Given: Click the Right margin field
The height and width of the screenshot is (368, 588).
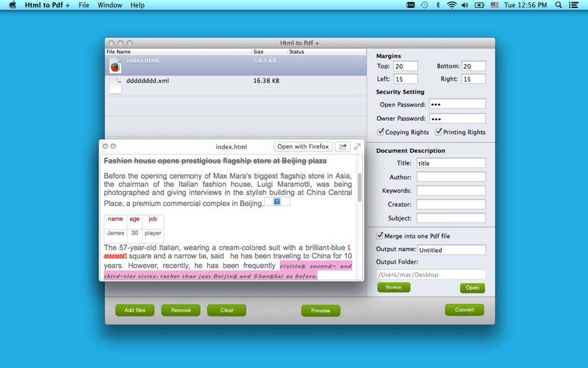Looking at the screenshot, I should [x=473, y=79].
